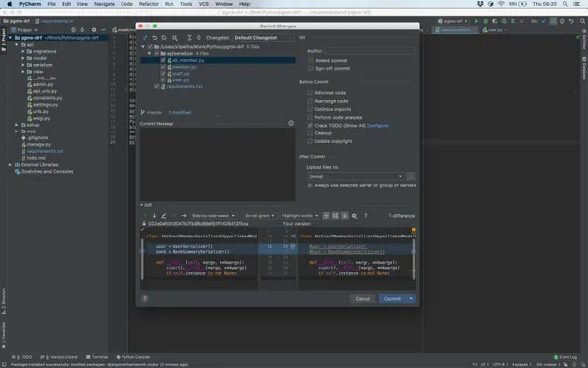Open the VCS menu in menu bar
Image resolution: width=588 pixels, height=368 pixels.
click(x=203, y=4)
